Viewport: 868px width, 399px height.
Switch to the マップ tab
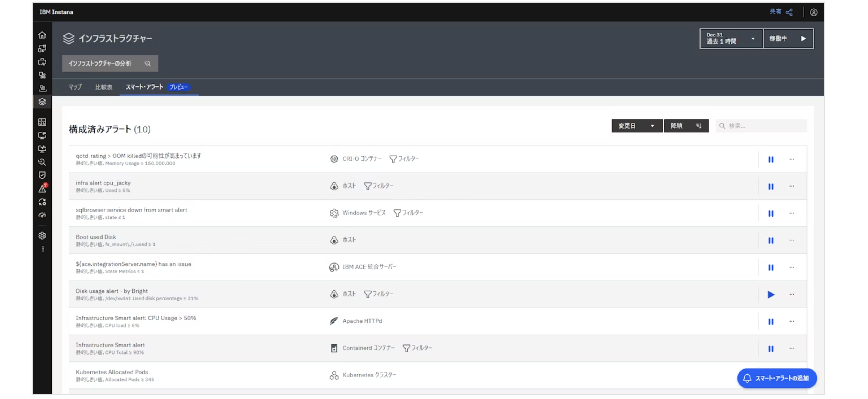pos(75,87)
